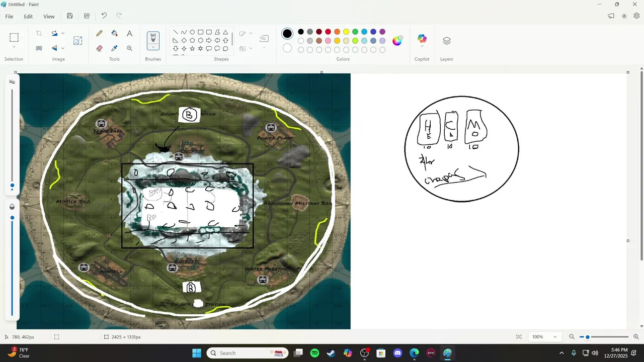
Task: Select the Color picker eyedropper tool
Action: click(x=114, y=48)
